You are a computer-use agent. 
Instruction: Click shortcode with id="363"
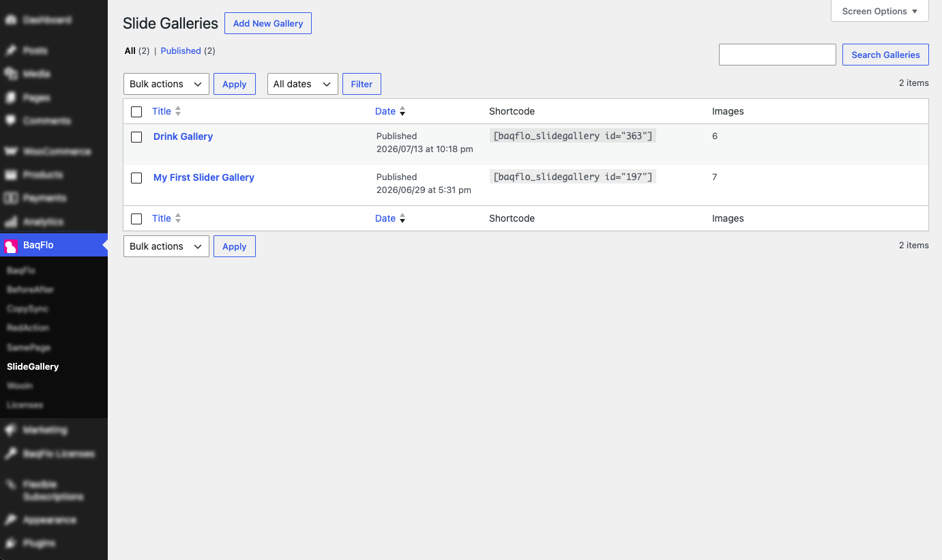pyautogui.click(x=573, y=136)
